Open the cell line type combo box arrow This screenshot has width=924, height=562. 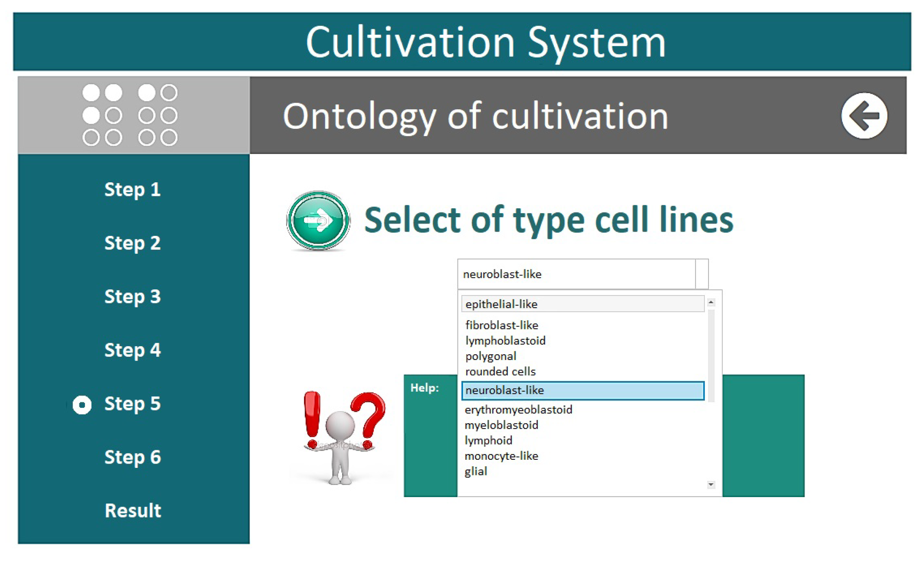point(702,274)
